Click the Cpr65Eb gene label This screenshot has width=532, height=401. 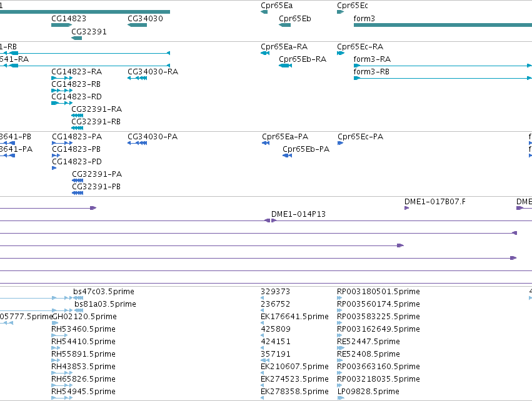click(295, 19)
